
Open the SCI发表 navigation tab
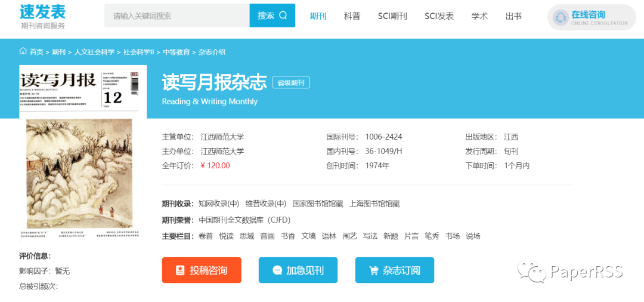tap(439, 16)
